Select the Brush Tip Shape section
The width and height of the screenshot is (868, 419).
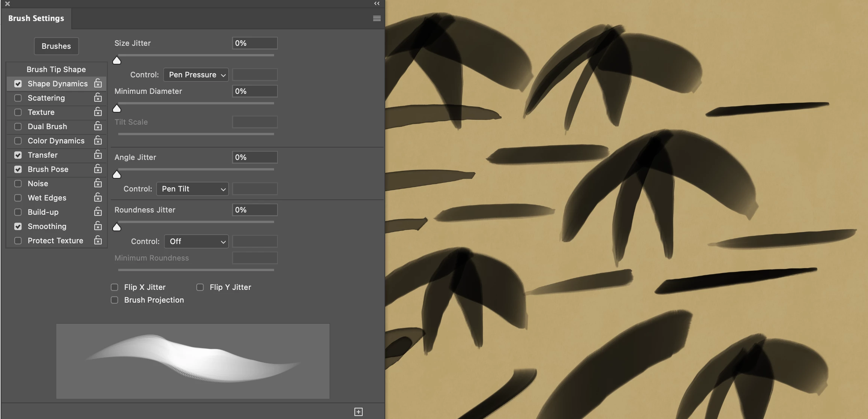[x=56, y=69]
